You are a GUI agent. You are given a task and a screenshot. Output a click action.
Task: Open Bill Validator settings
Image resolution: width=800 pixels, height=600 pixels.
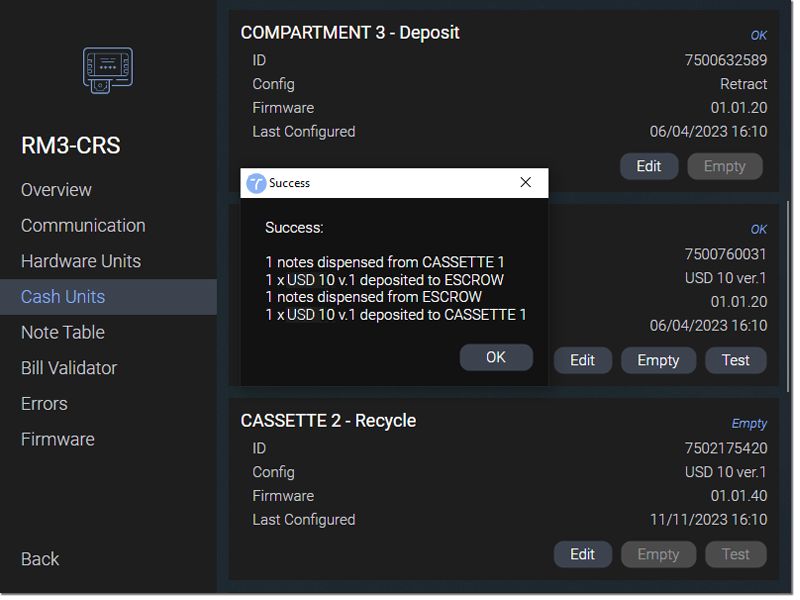[x=69, y=370]
